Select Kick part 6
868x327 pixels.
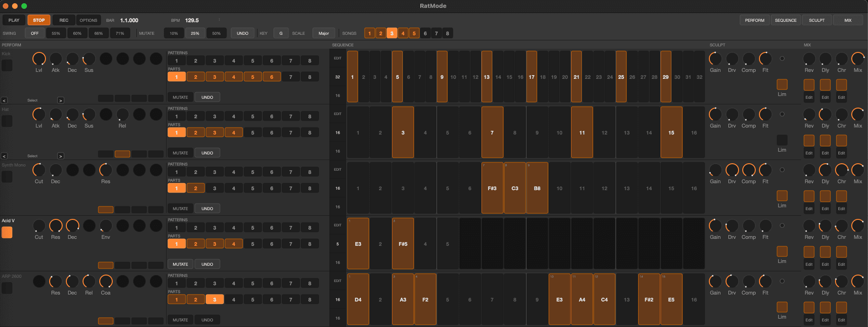(272, 77)
